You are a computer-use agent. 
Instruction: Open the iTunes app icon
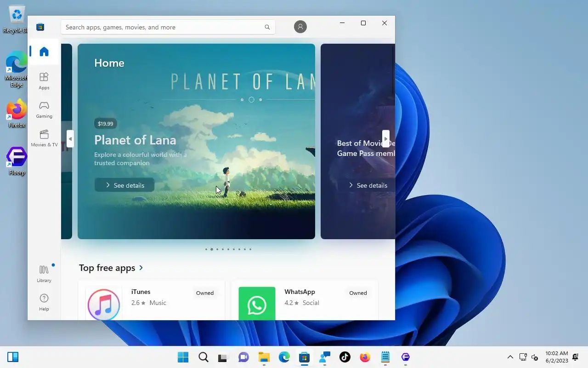(x=104, y=304)
